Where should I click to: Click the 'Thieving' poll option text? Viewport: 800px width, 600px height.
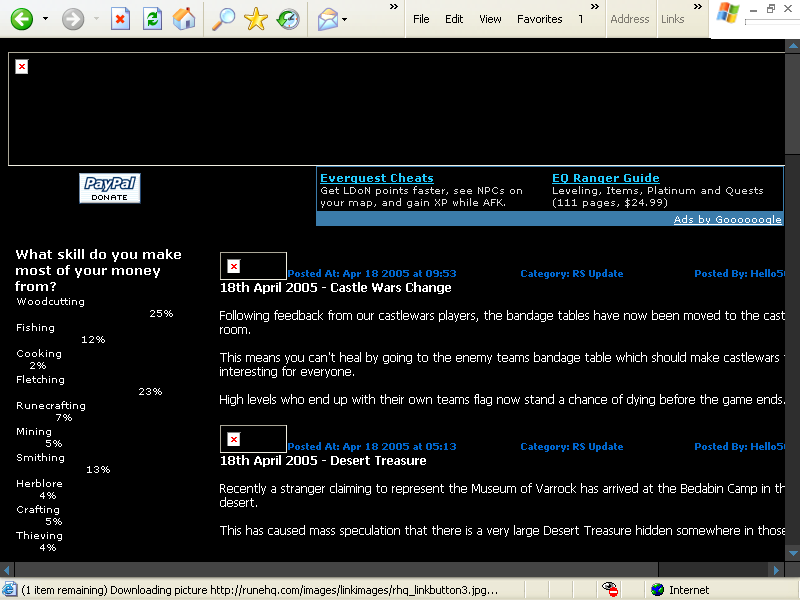coord(39,536)
